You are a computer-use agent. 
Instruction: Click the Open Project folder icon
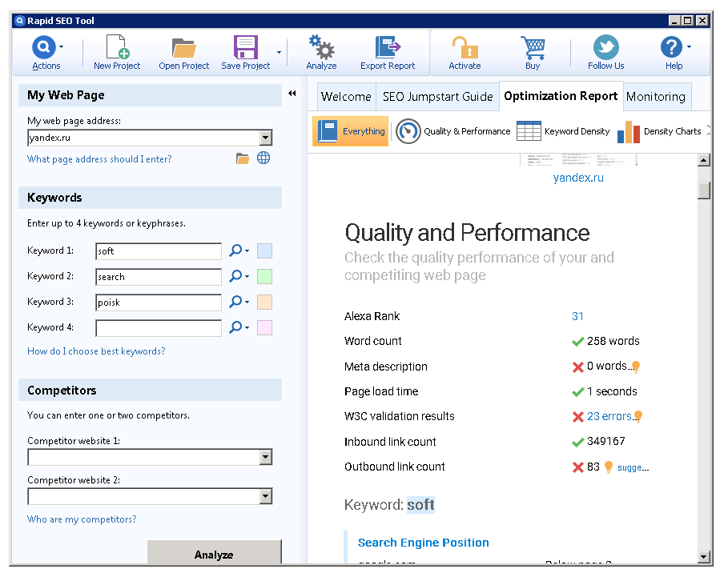[x=183, y=46]
